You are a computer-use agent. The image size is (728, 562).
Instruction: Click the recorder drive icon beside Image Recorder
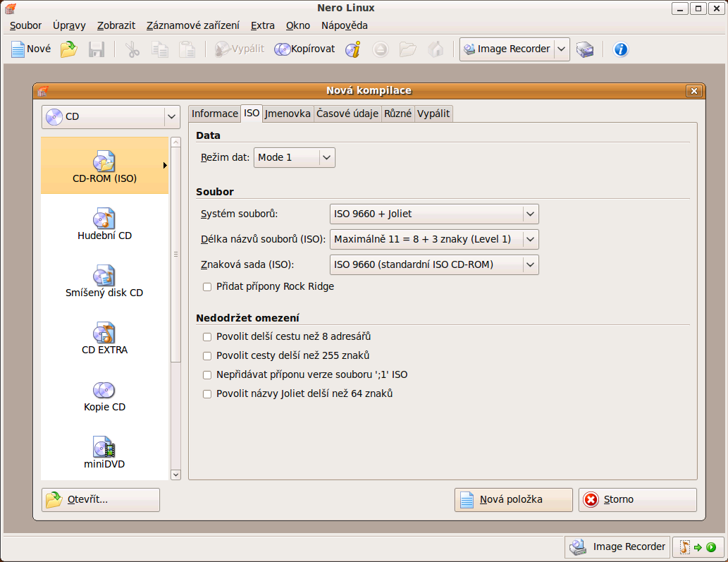[585, 49]
